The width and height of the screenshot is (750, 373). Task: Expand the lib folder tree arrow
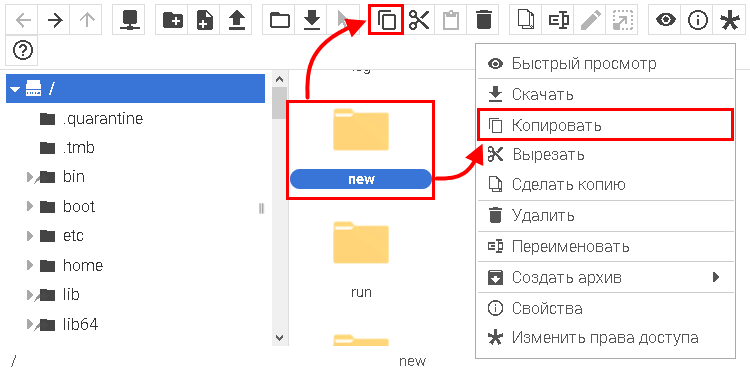click(31, 295)
